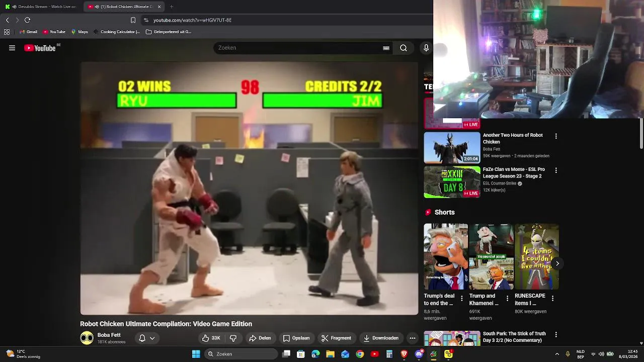This screenshot has width=644, height=362.
Task: Show next Shorts with the arrow
Action: click(557, 263)
